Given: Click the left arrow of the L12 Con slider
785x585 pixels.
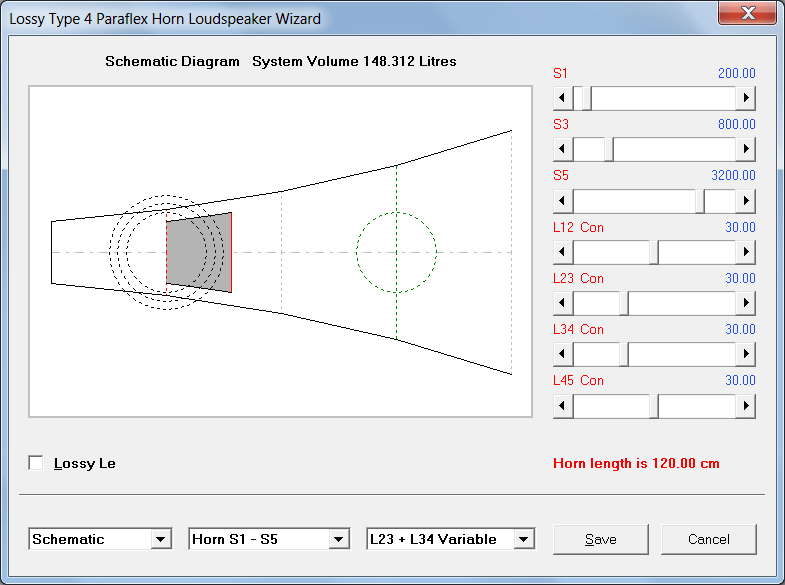Looking at the screenshot, I should click(x=563, y=252).
